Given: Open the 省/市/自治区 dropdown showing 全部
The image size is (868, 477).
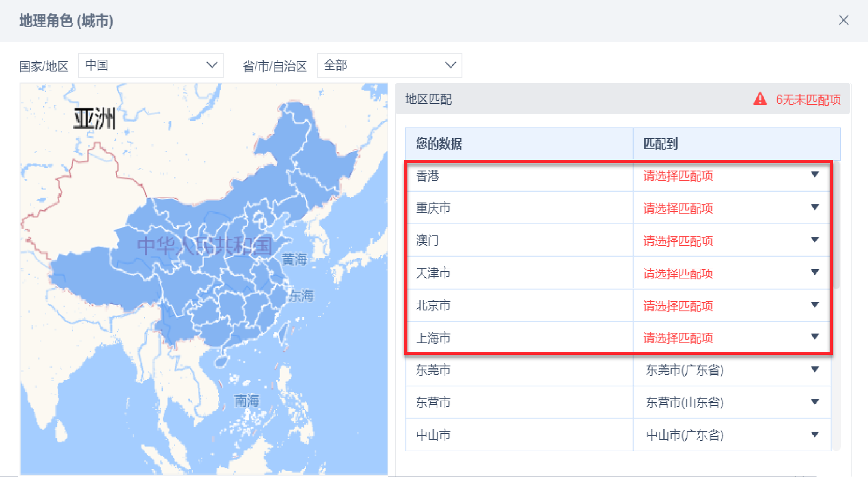Looking at the screenshot, I should click(x=389, y=65).
